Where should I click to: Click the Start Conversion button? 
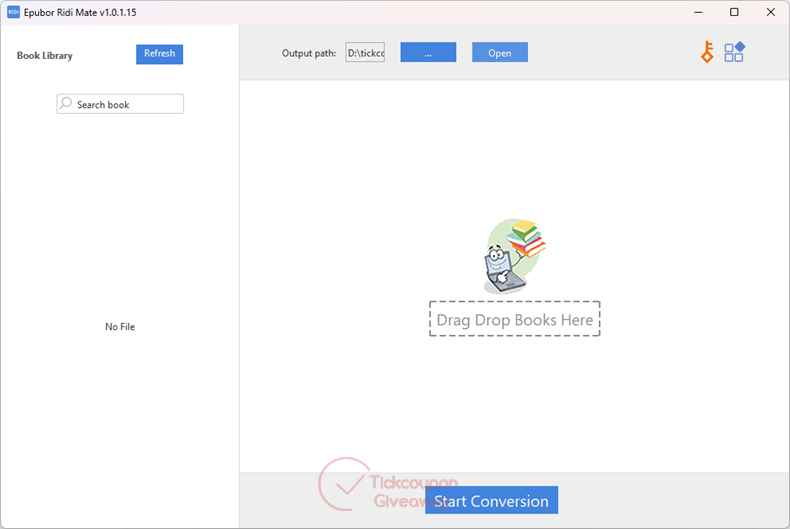click(x=491, y=500)
